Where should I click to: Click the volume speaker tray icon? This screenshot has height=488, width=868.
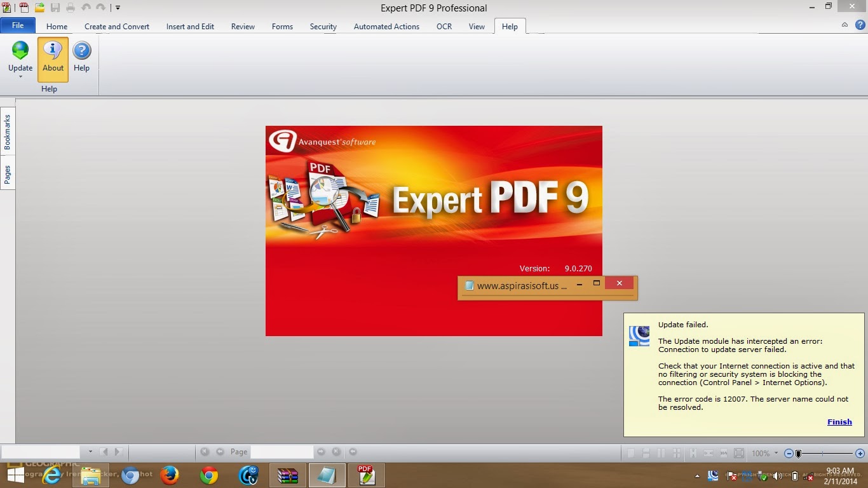(x=778, y=476)
